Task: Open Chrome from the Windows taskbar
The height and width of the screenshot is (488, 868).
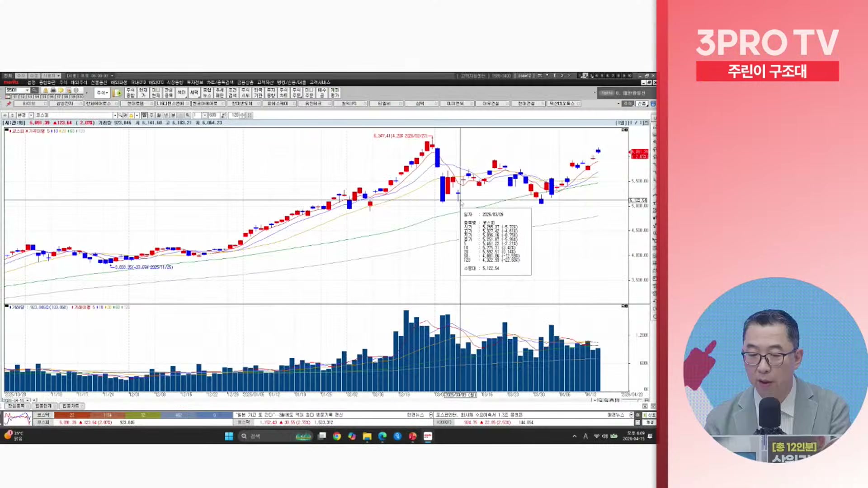Action: 337,436
